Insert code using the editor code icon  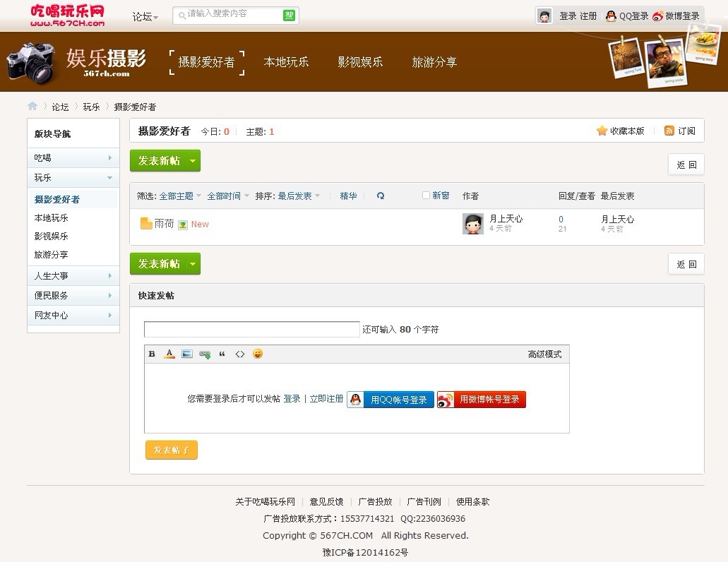click(x=240, y=354)
